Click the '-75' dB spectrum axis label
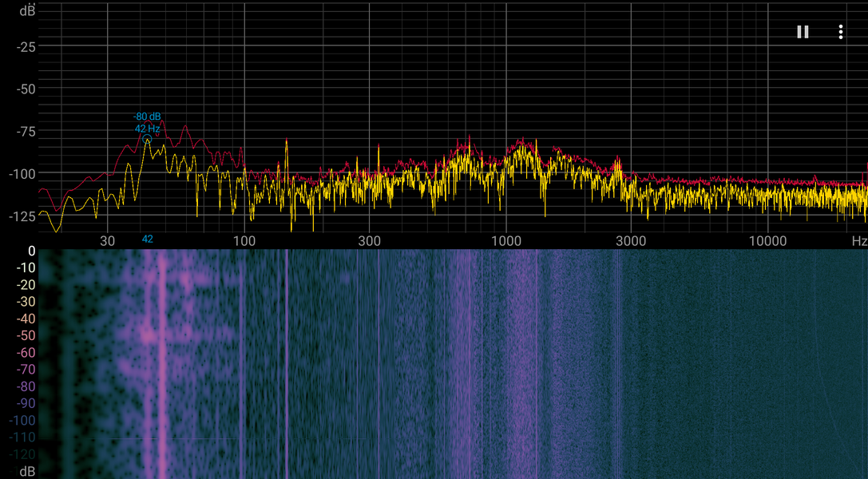 26,132
